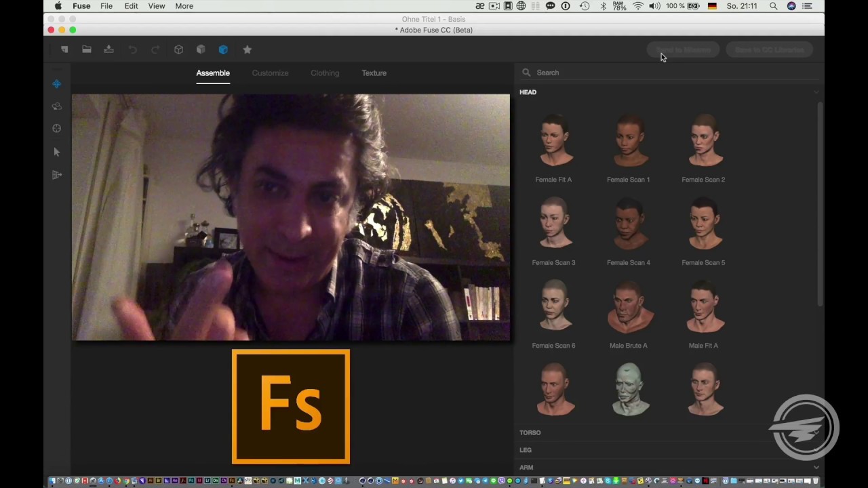This screenshot has width=868, height=488.
Task: Click the bottom export tool in left sidebar
Action: 57,175
